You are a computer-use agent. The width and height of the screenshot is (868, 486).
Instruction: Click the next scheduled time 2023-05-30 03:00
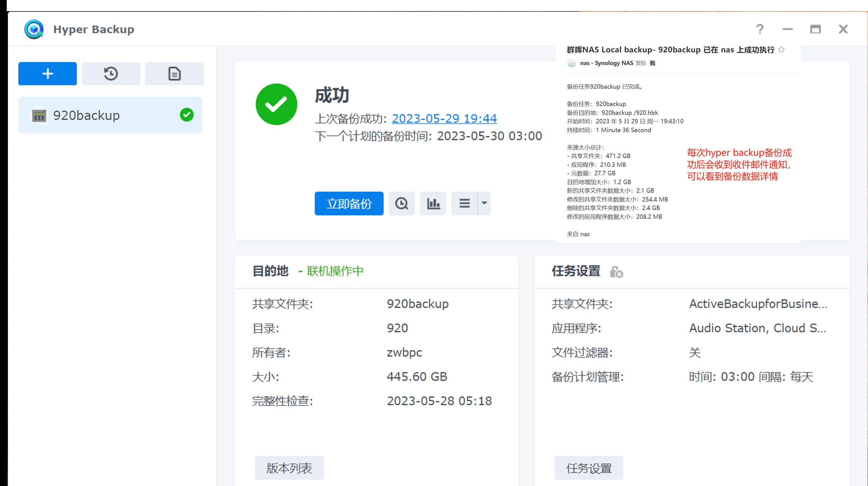tap(489, 136)
